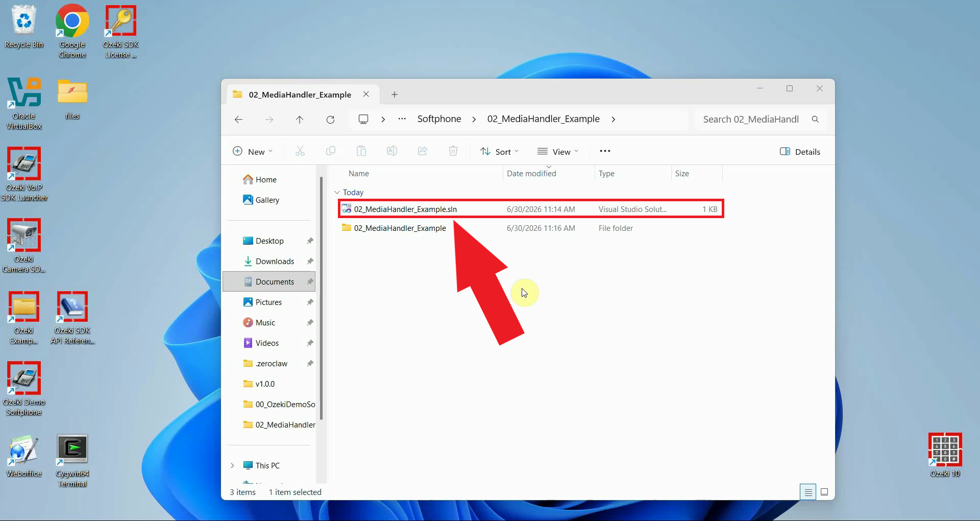
Task: Click the Cut toolbar icon
Action: click(x=300, y=151)
